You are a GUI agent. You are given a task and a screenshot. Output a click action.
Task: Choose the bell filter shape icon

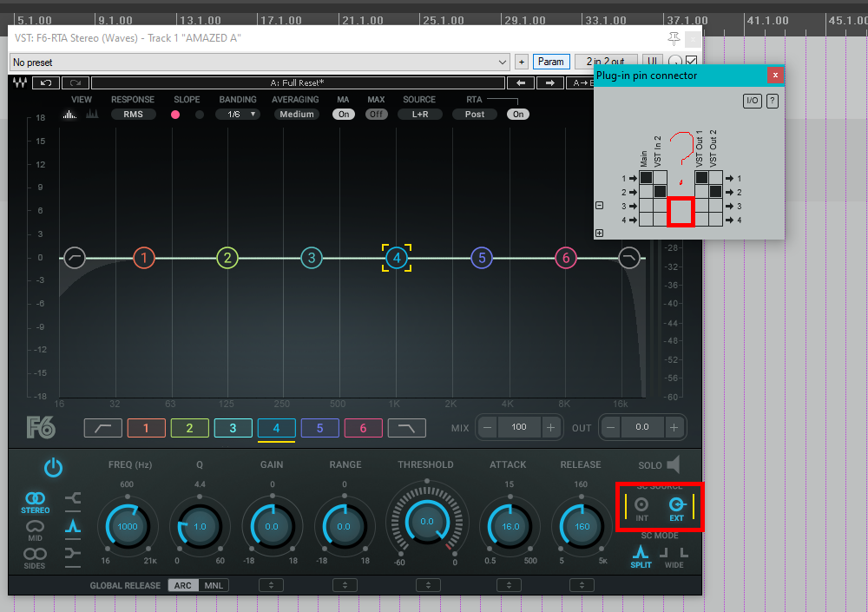(73, 526)
